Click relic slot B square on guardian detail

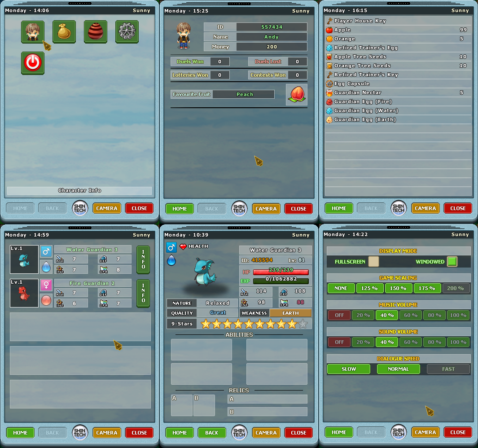[x=204, y=405]
